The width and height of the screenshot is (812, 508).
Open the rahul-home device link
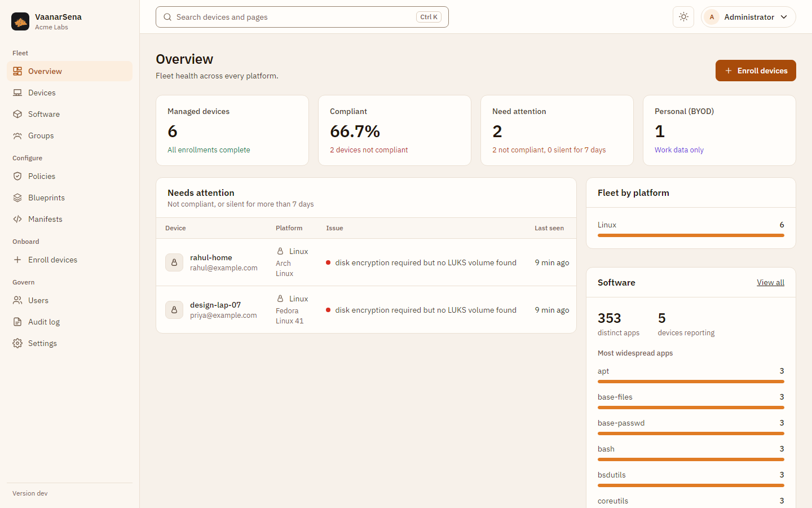(x=211, y=257)
